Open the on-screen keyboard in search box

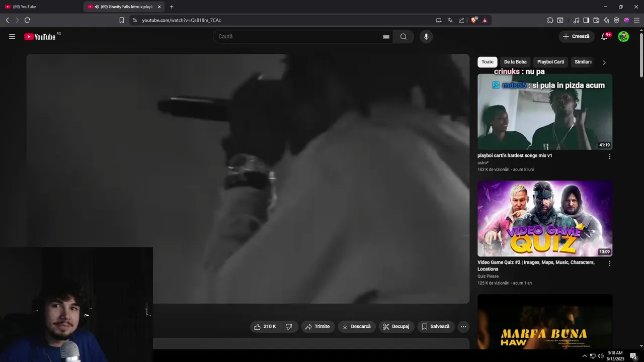point(386,37)
